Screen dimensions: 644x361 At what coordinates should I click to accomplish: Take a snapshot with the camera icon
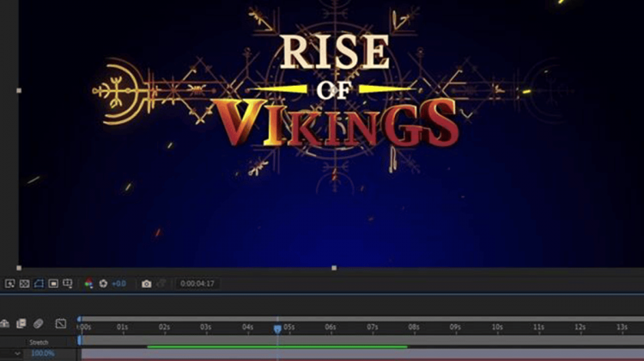point(146,284)
